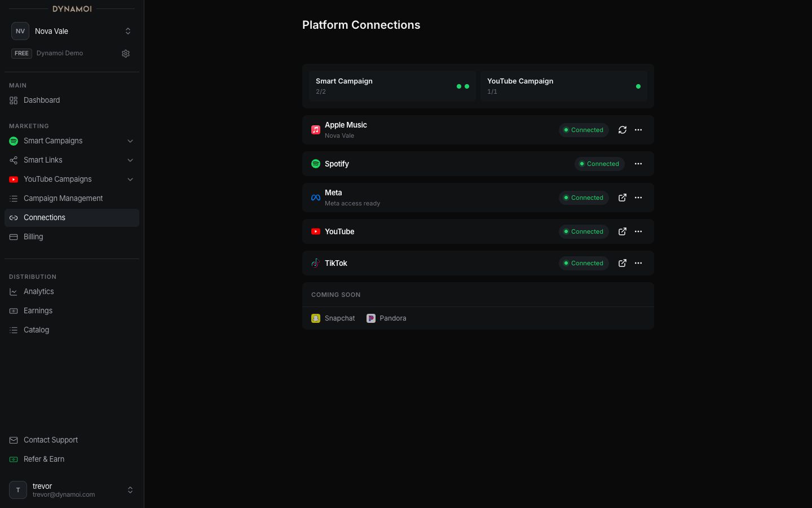The image size is (812, 508).
Task: Click 'trevor@dynamoi.com' email text
Action: point(64,494)
